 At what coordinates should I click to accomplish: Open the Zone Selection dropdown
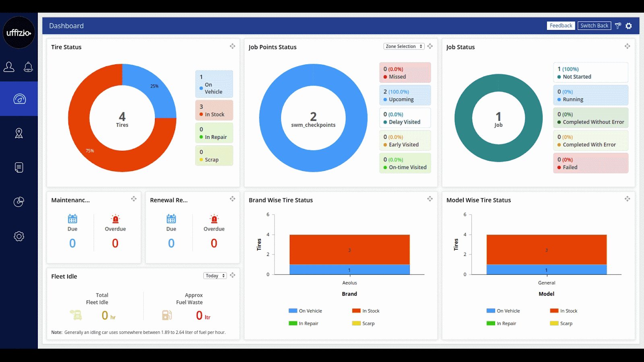tap(404, 46)
